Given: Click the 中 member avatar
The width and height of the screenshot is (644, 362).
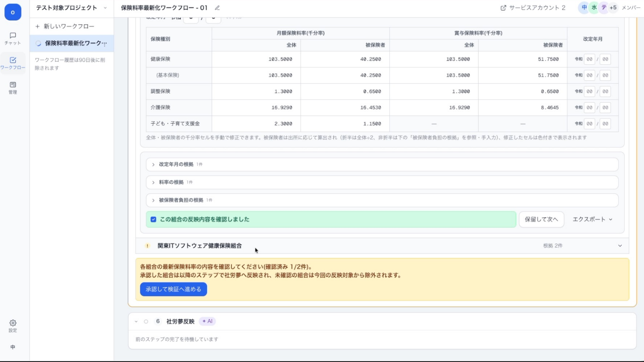Looking at the screenshot, I should (x=584, y=7).
